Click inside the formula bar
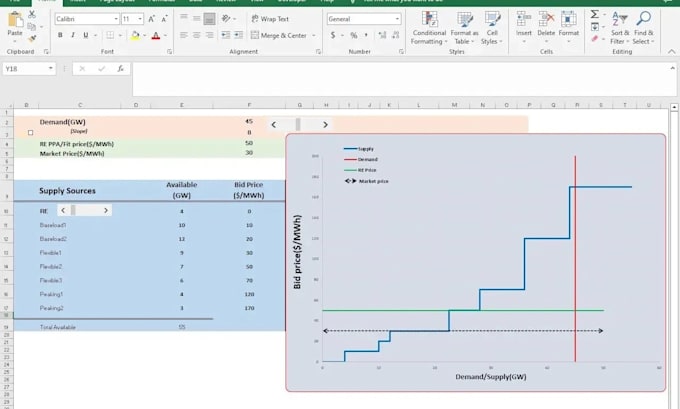 (401, 79)
